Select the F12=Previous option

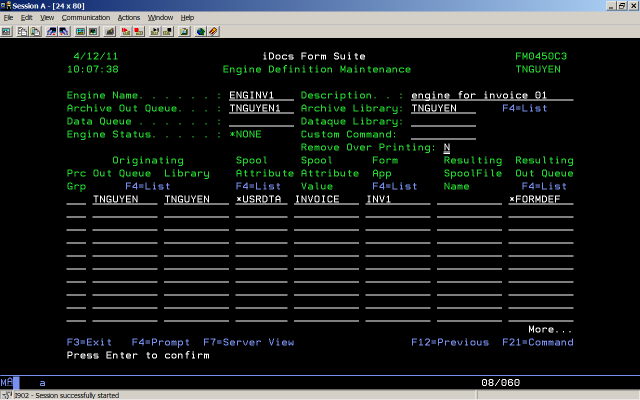(449, 342)
